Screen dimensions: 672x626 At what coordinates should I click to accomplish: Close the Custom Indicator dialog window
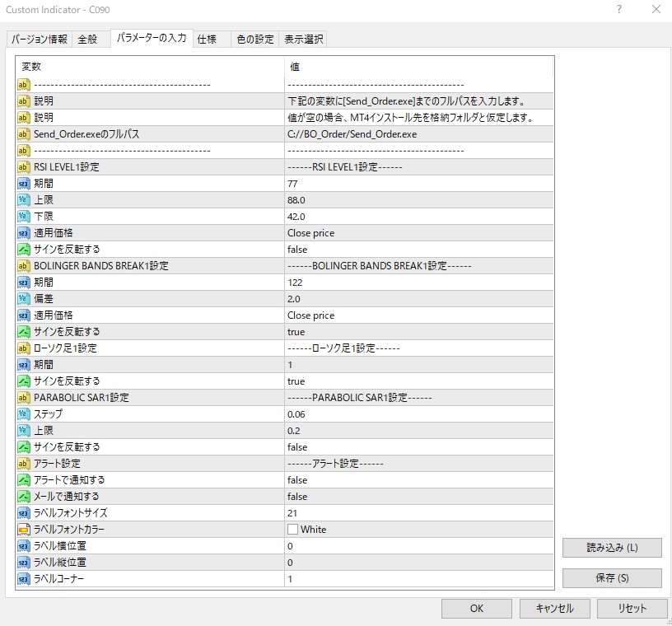click(x=656, y=9)
